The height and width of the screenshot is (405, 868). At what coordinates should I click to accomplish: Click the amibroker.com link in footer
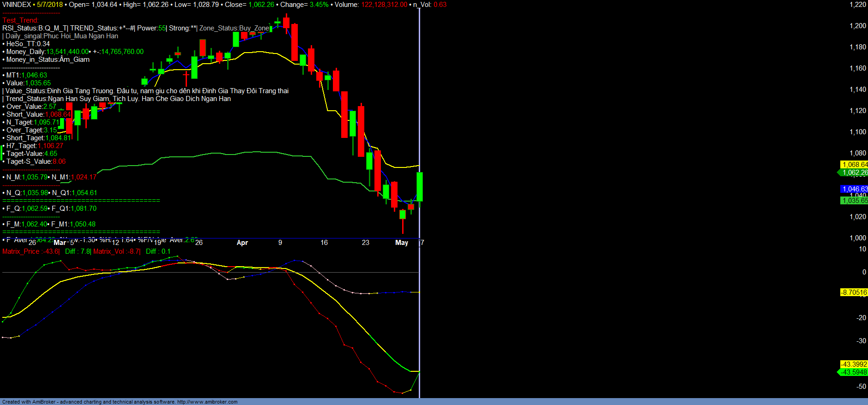click(x=207, y=402)
